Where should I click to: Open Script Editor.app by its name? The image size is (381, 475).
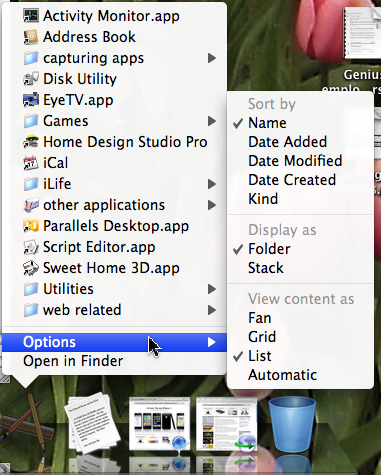(x=99, y=247)
